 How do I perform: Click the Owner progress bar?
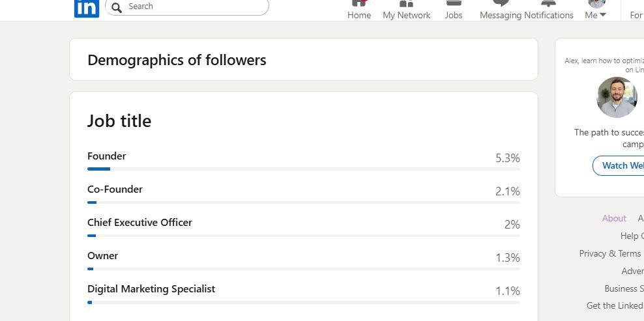pos(304,269)
